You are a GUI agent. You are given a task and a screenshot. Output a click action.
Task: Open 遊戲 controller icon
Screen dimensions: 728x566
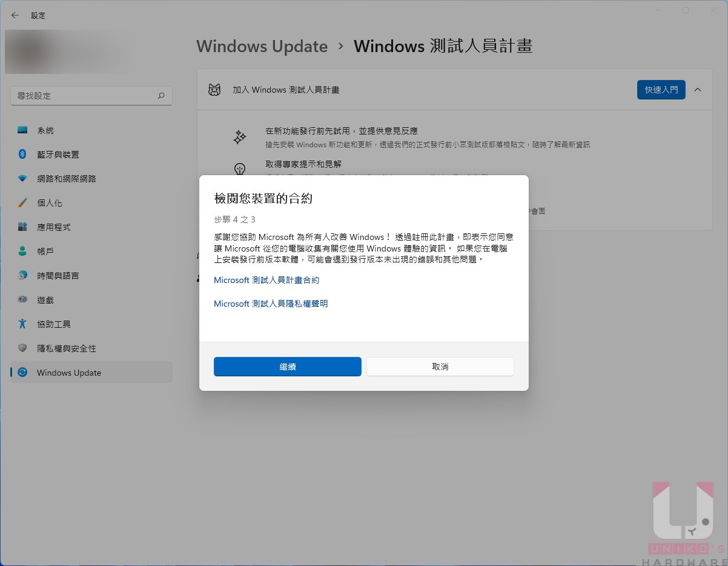(22, 300)
